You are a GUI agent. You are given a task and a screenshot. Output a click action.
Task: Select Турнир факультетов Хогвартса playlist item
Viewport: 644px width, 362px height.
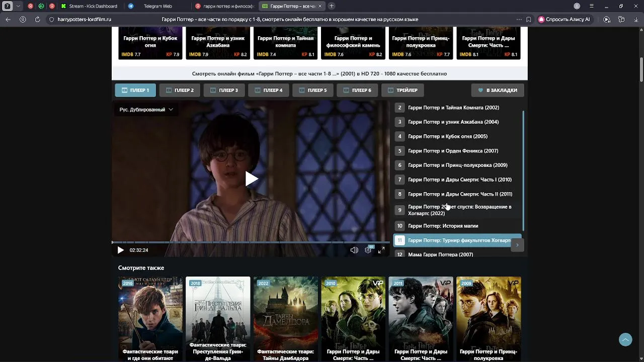457,240
